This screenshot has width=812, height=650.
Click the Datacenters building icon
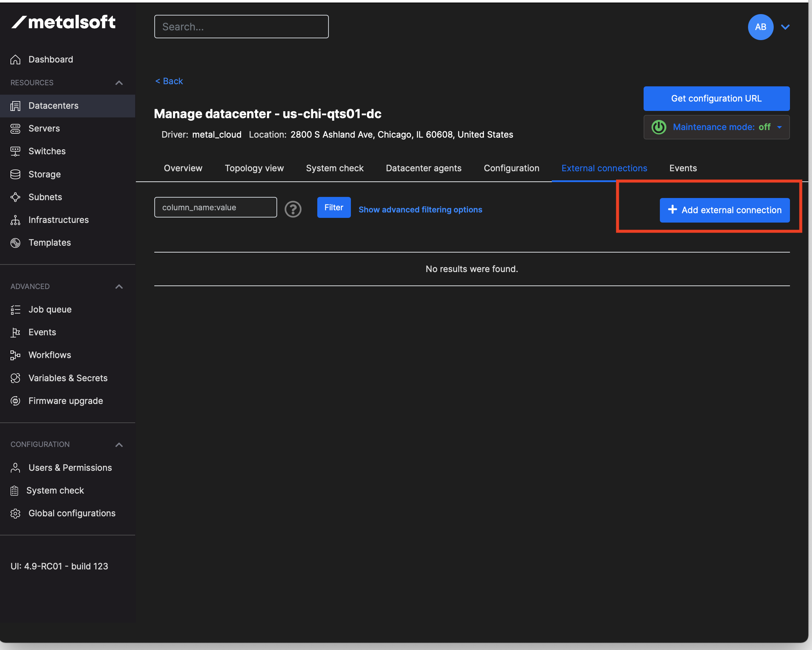(x=15, y=106)
